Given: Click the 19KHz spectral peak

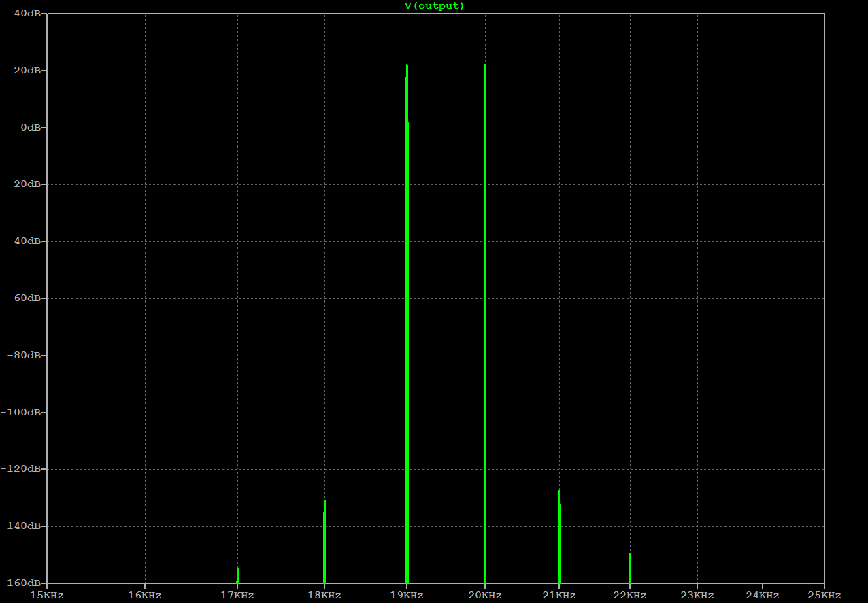Looking at the screenshot, I should (407, 324).
